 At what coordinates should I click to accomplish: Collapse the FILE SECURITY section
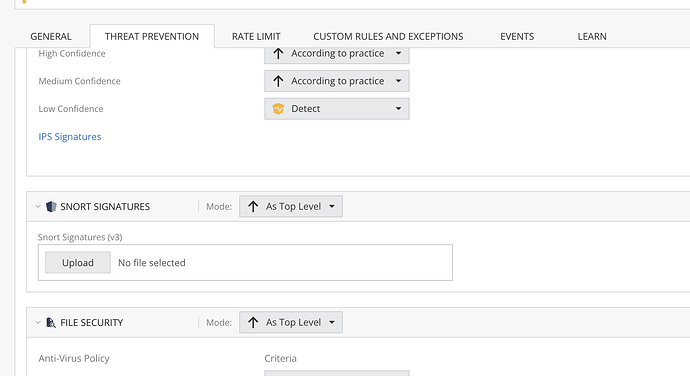pos(38,323)
